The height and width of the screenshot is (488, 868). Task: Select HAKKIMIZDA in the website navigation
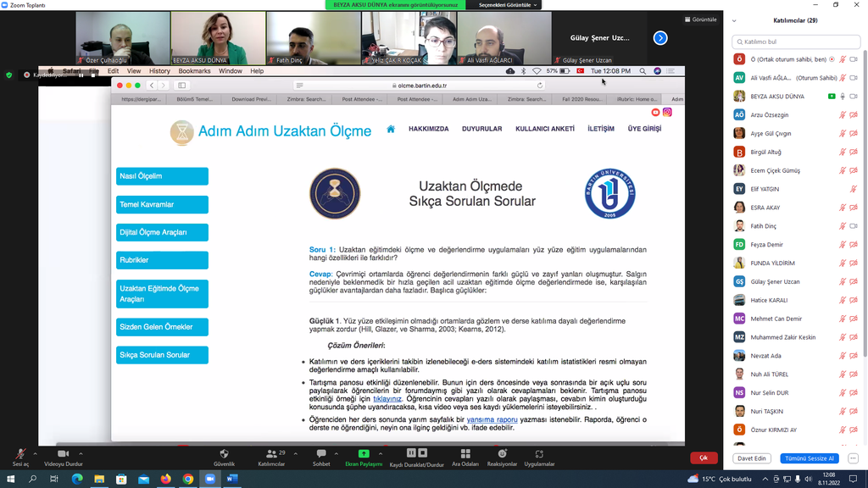tap(428, 129)
